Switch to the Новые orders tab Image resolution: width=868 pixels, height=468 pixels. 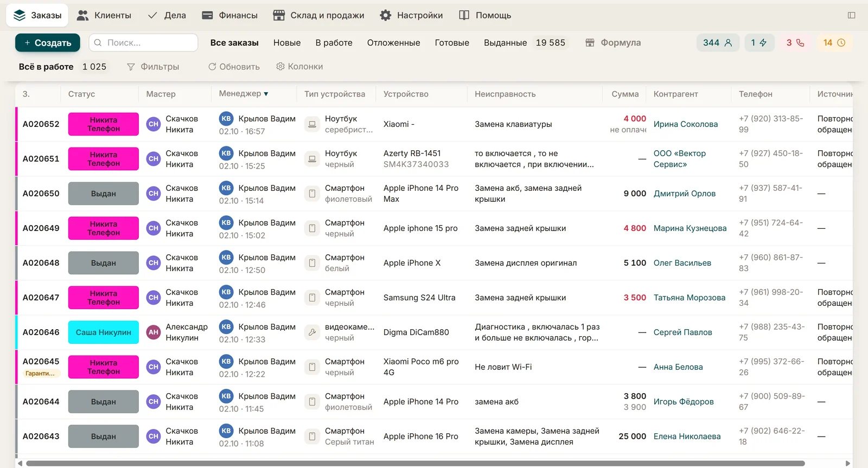coord(287,43)
